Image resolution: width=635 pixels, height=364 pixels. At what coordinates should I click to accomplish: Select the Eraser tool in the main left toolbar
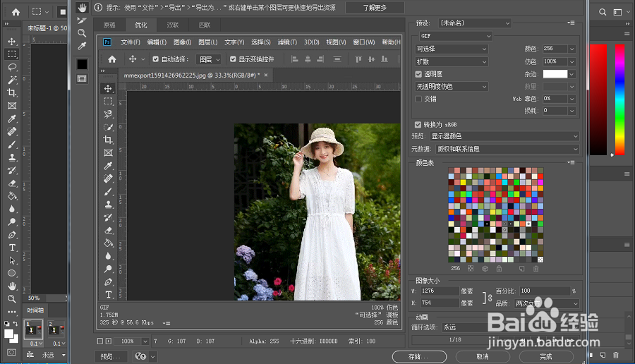12,183
